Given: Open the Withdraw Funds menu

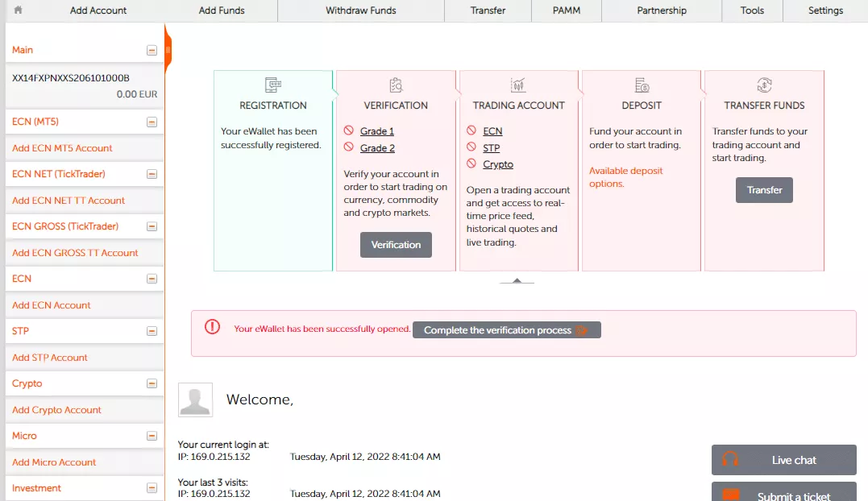Looking at the screenshot, I should click(x=361, y=10).
